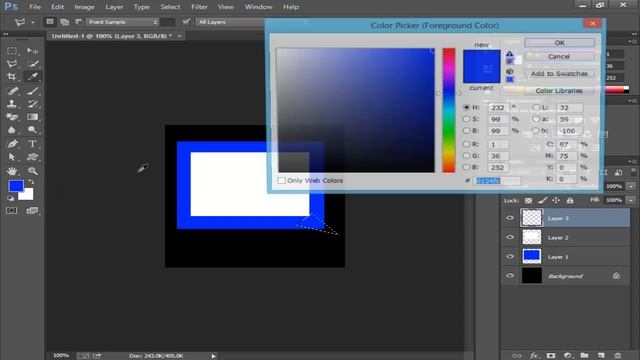Viewport: 640px width, 360px height.
Task: Select the Zoom tool above the color swatches
Action: [x=32, y=171]
